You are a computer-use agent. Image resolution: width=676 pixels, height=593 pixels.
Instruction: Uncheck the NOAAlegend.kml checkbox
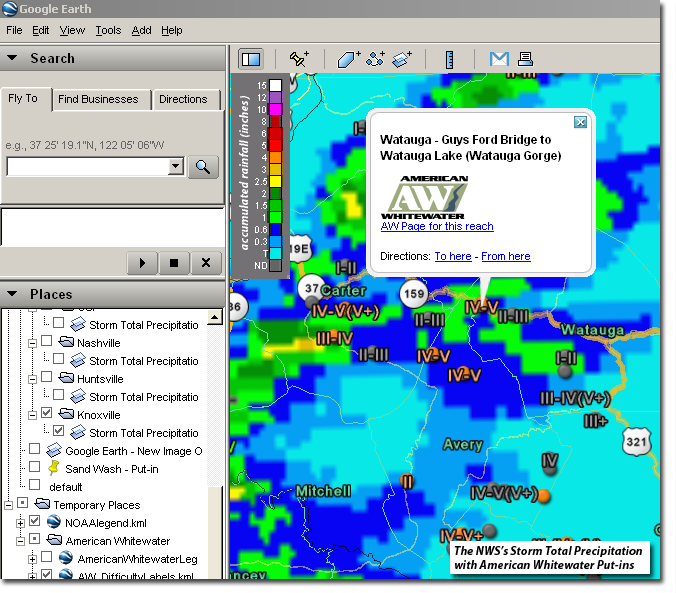coord(34,521)
